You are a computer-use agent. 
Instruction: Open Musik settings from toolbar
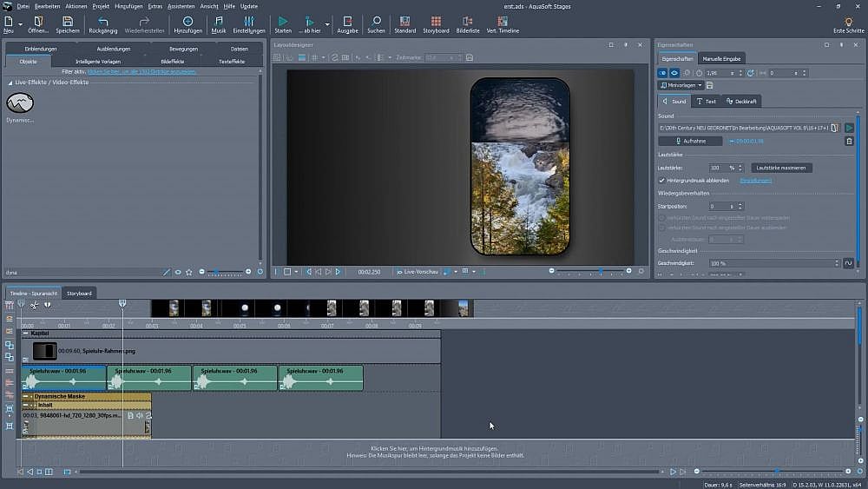219,21
